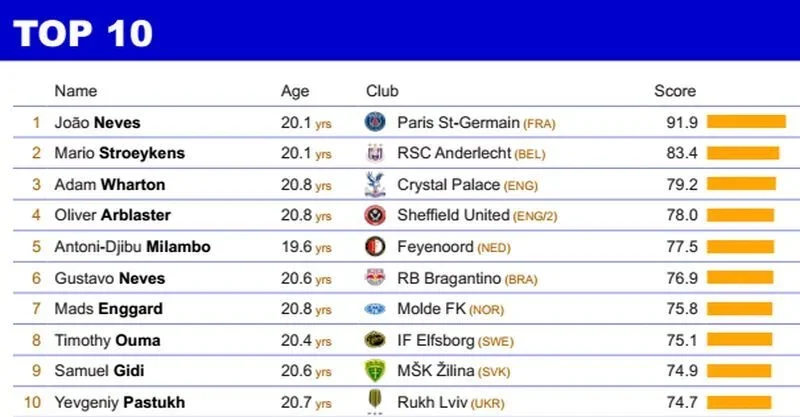Select the IF Elfsborg club badge
The height and width of the screenshot is (417, 800).
pyautogui.click(x=375, y=340)
